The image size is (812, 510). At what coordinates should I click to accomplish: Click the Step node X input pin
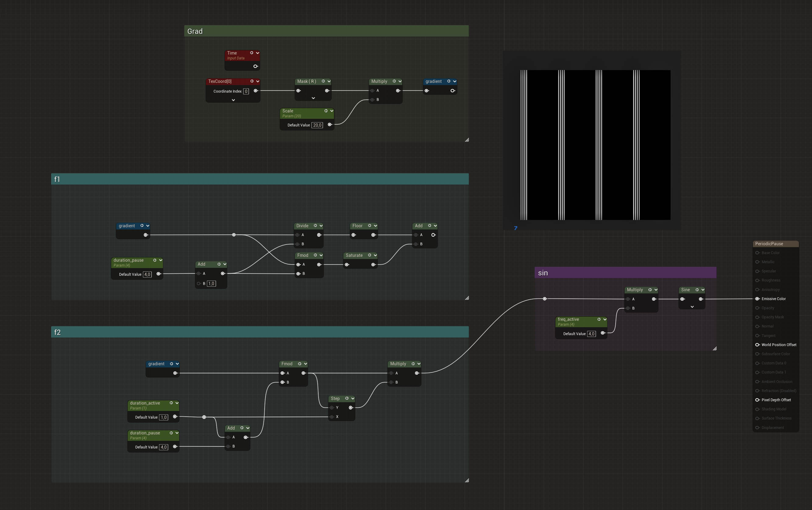(332, 417)
